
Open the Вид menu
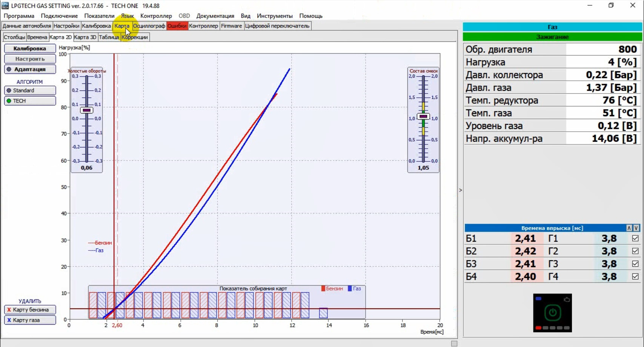pyautogui.click(x=245, y=16)
